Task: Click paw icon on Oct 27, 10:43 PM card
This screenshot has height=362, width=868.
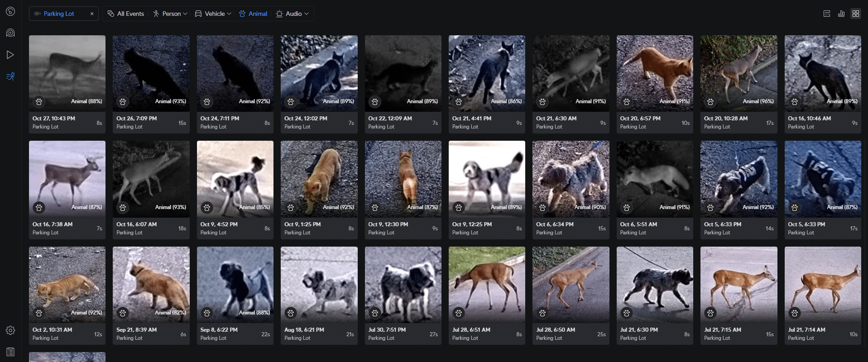Action: tap(39, 102)
